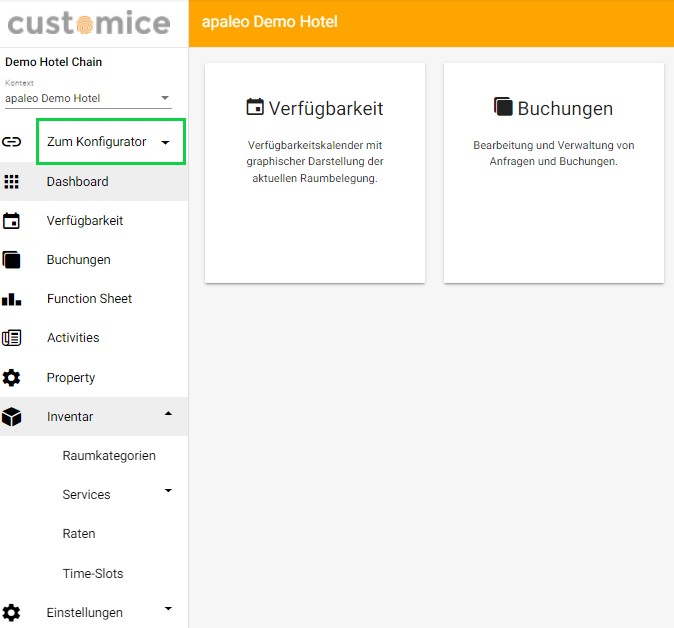Collapse the Inventar section arrow
Image resolution: width=674 pixels, height=628 pixels.
click(168, 414)
